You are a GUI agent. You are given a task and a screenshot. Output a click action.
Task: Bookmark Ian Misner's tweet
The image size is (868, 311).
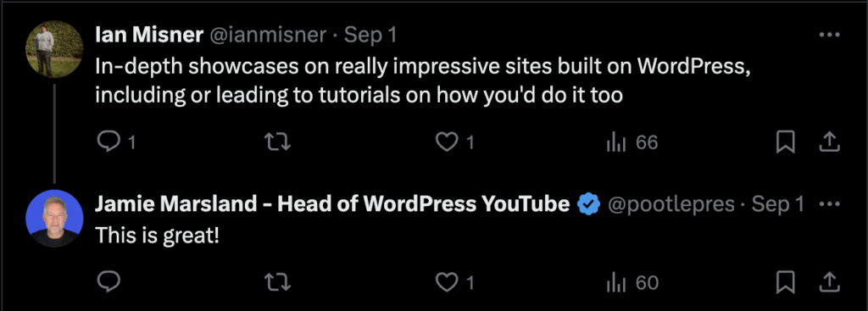pos(785,142)
